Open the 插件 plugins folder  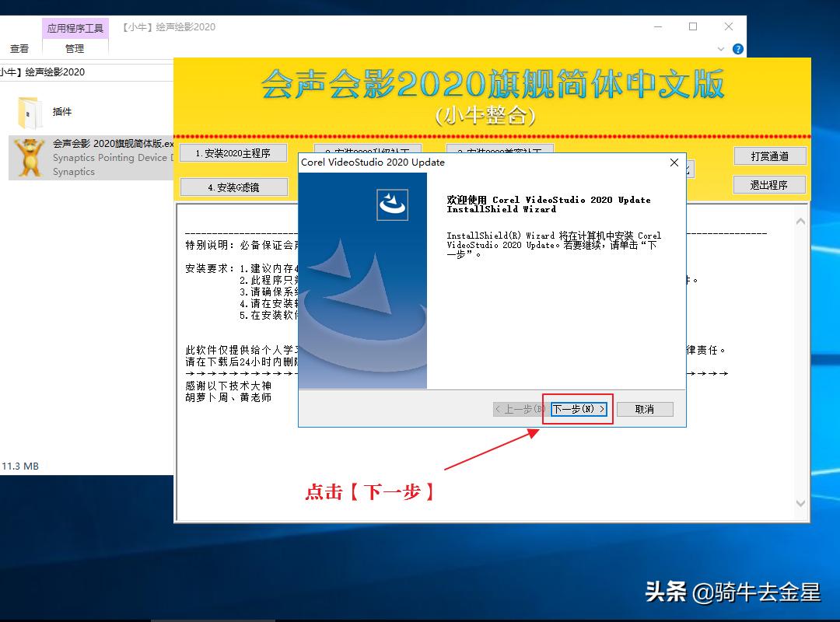62,111
